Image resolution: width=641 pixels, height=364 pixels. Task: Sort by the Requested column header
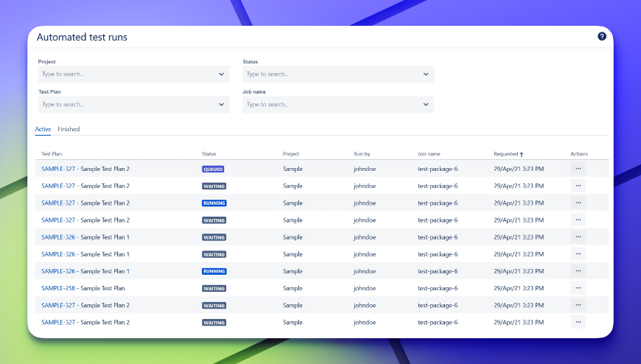(x=505, y=154)
